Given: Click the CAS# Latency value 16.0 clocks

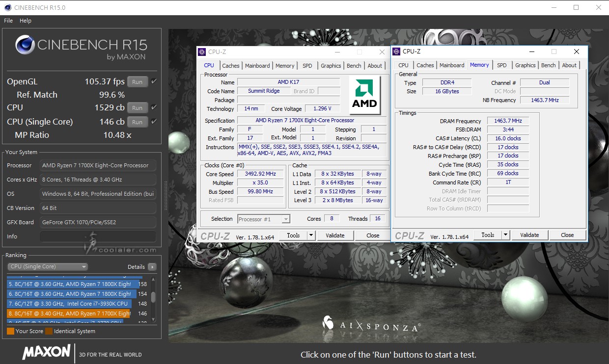Looking at the screenshot, I should (x=508, y=139).
